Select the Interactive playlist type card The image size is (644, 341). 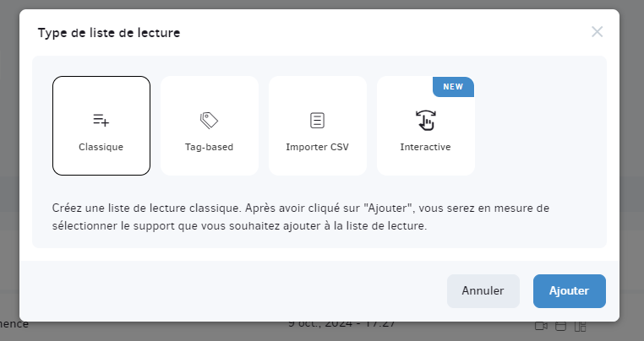tap(426, 126)
